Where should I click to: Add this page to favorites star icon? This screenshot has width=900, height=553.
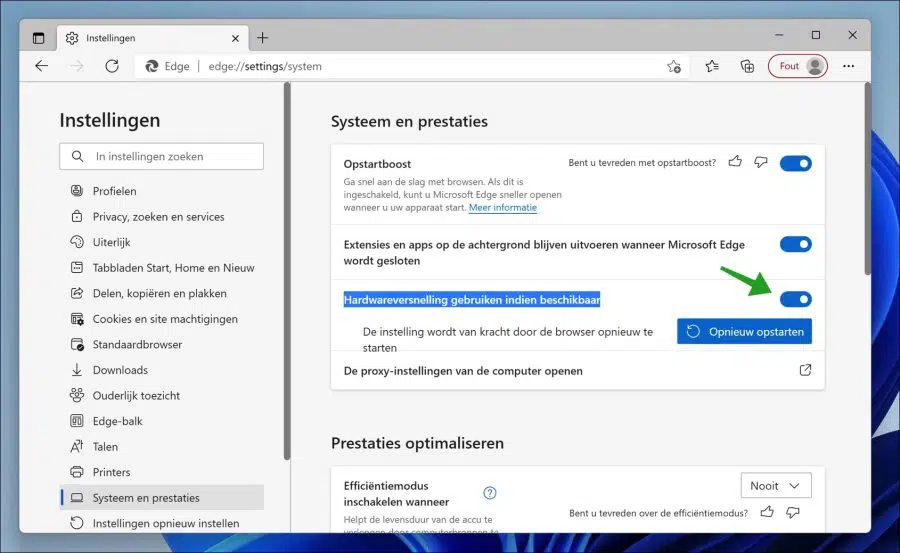(x=674, y=67)
